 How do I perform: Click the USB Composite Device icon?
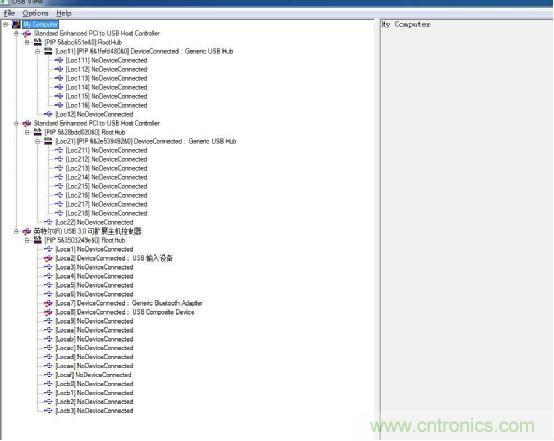48,312
